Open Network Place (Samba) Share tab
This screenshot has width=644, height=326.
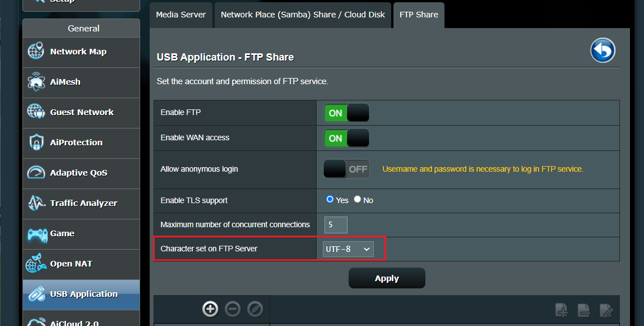pyautogui.click(x=303, y=15)
